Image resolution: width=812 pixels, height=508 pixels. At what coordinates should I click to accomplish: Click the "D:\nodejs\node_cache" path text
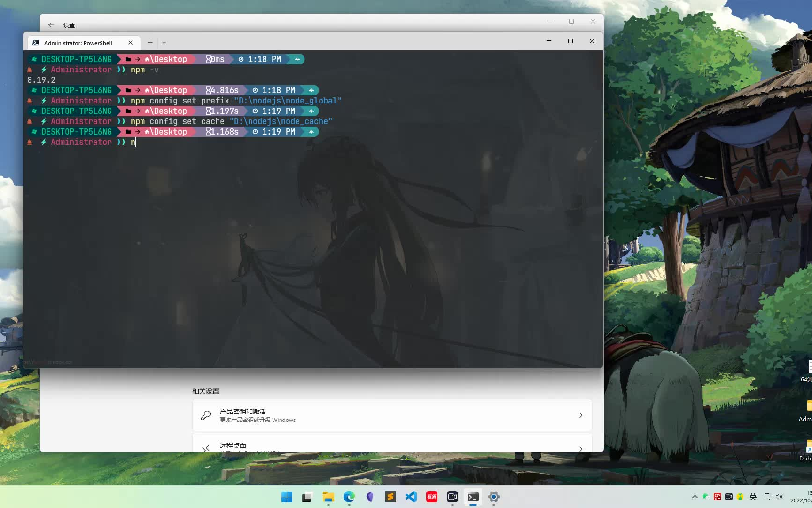coord(281,121)
